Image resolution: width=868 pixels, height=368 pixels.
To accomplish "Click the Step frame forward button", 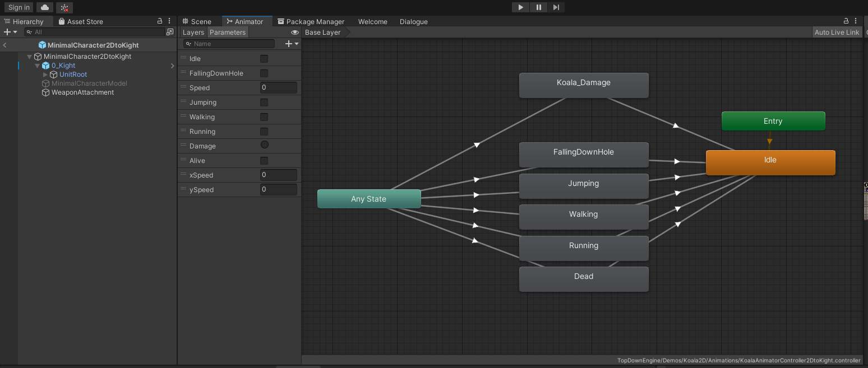I will pos(556,7).
